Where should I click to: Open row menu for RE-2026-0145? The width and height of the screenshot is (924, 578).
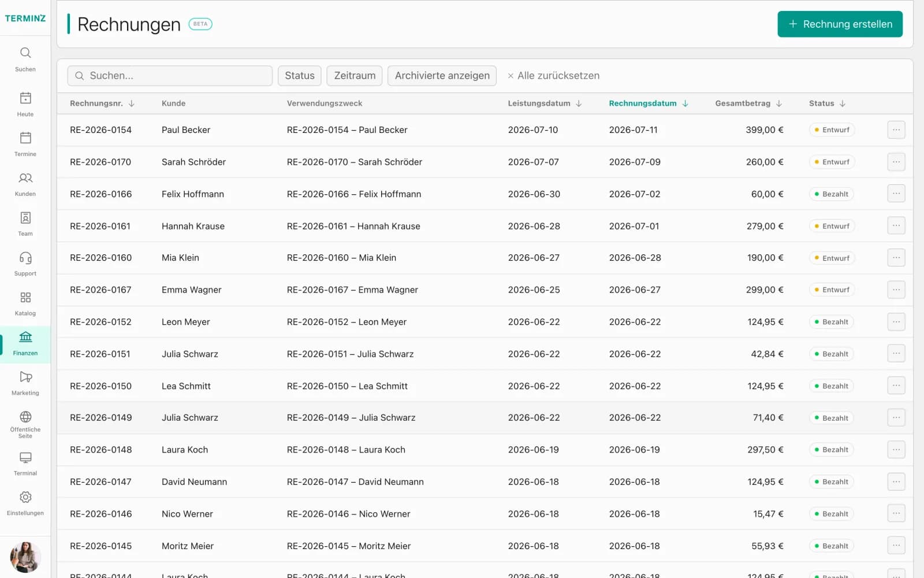point(896,546)
